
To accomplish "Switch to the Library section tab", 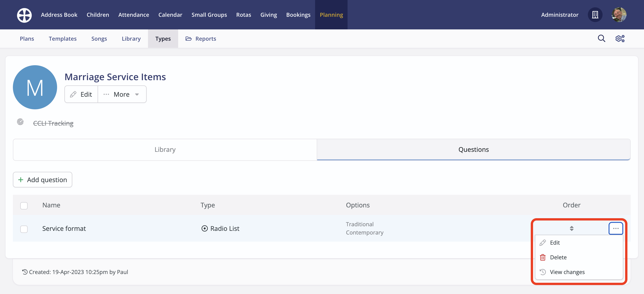I will tap(165, 150).
